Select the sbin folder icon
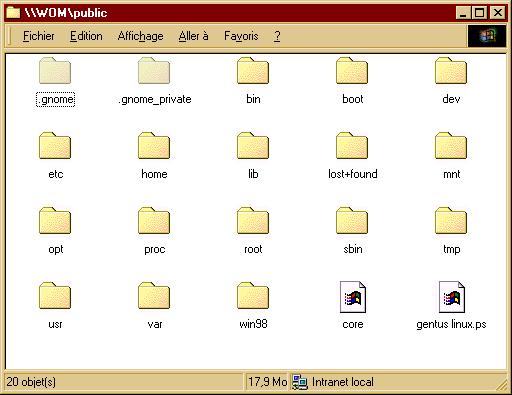 point(352,220)
